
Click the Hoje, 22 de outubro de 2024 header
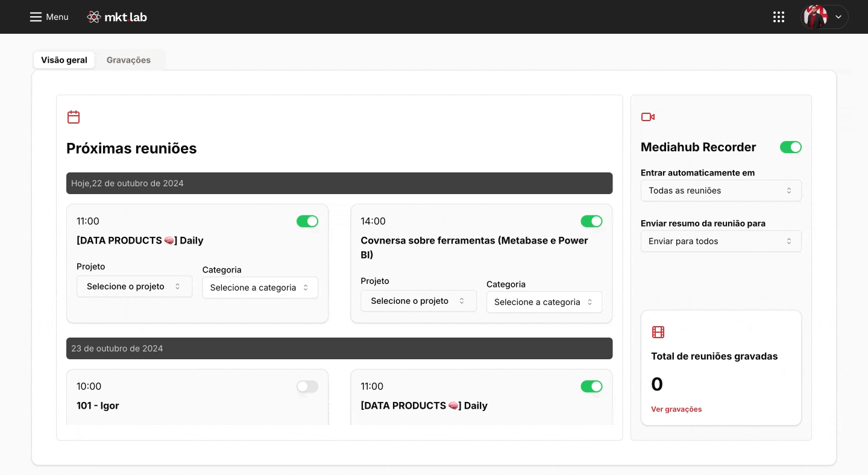339,183
